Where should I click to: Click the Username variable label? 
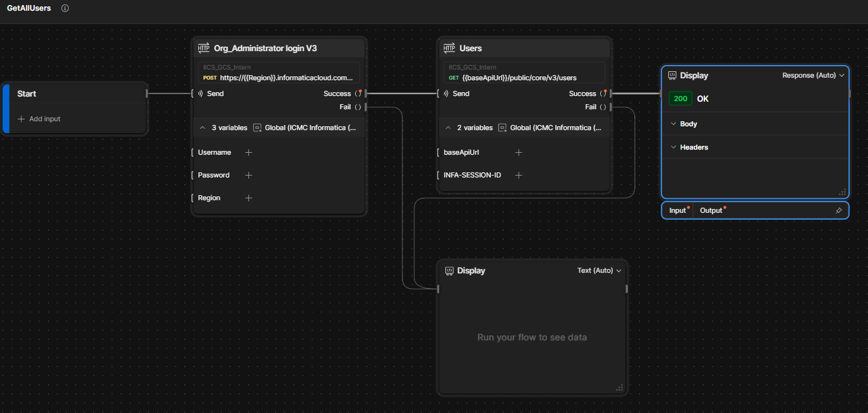pos(214,152)
